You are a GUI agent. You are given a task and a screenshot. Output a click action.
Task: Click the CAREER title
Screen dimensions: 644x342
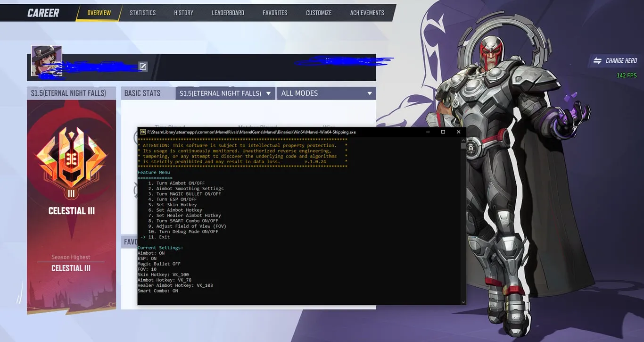(x=43, y=13)
